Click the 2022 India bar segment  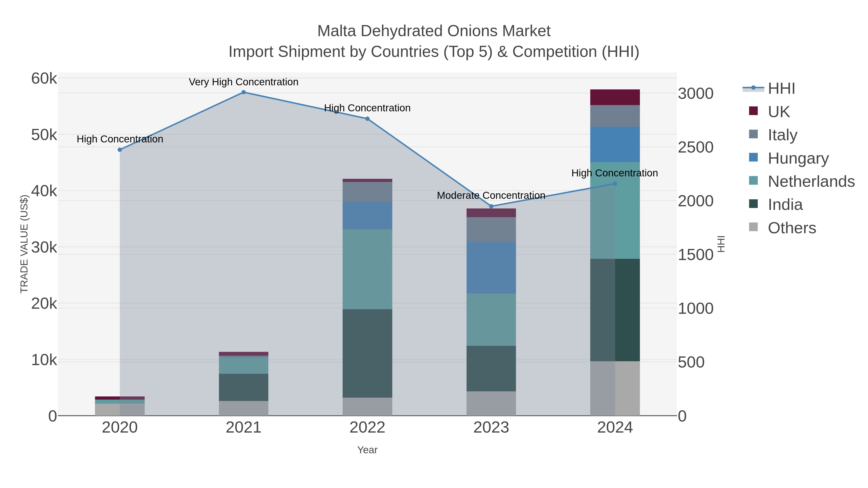367,354
